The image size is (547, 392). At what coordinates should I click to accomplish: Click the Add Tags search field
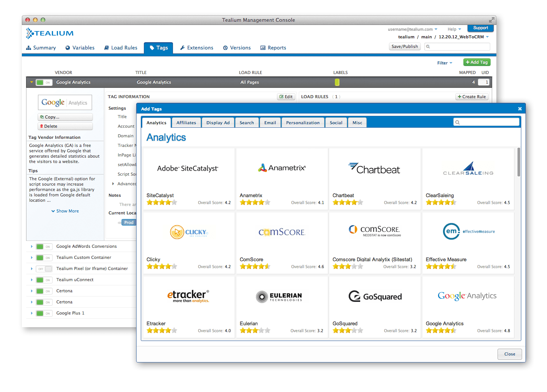coord(486,122)
